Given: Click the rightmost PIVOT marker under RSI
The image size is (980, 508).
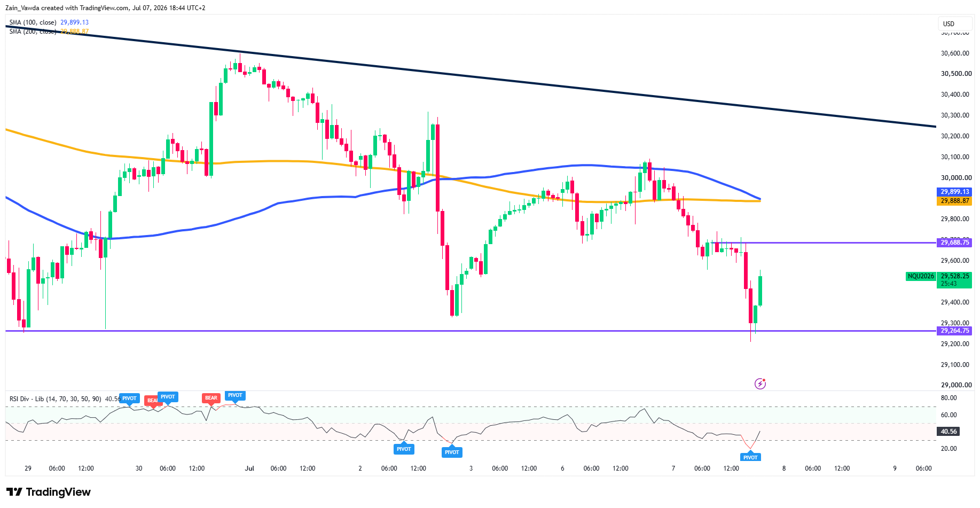Looking at the screenshot, I should tap(750, 457).
